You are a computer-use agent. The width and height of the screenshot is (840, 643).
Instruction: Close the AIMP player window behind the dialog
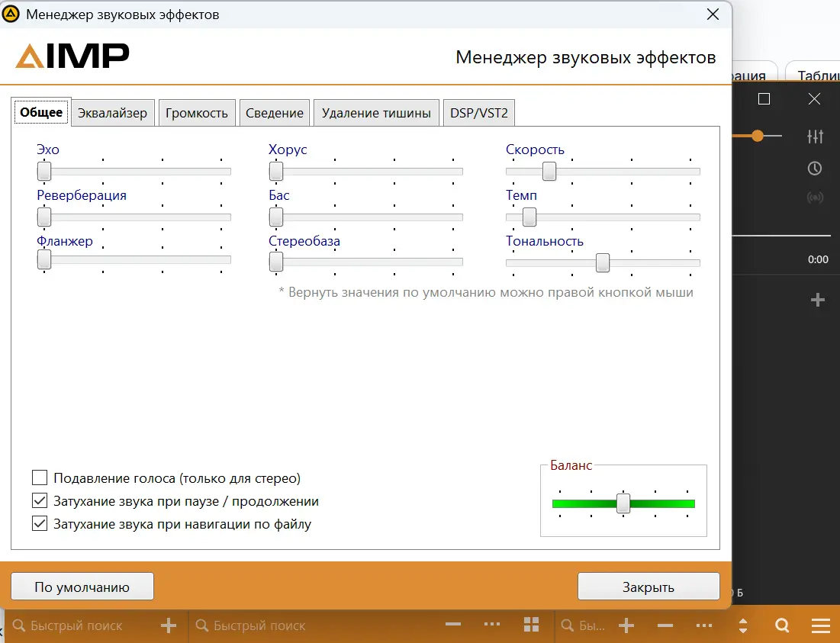tap(814, 99)
